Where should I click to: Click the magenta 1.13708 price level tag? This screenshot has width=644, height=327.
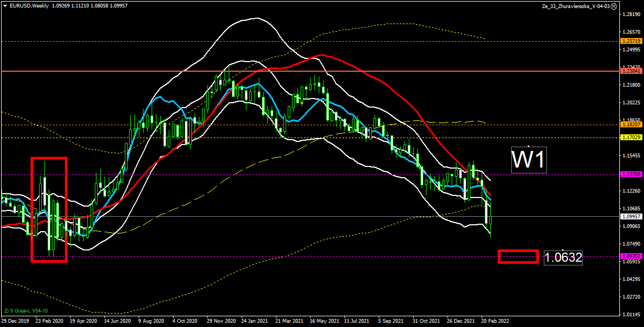coord(631,174)
